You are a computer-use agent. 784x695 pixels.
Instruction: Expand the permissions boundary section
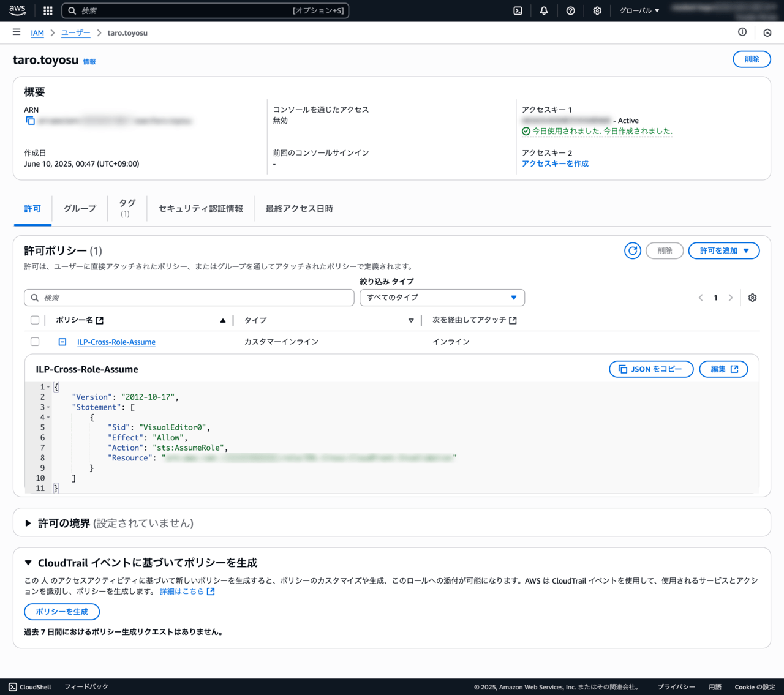click(x=28, y=523)
